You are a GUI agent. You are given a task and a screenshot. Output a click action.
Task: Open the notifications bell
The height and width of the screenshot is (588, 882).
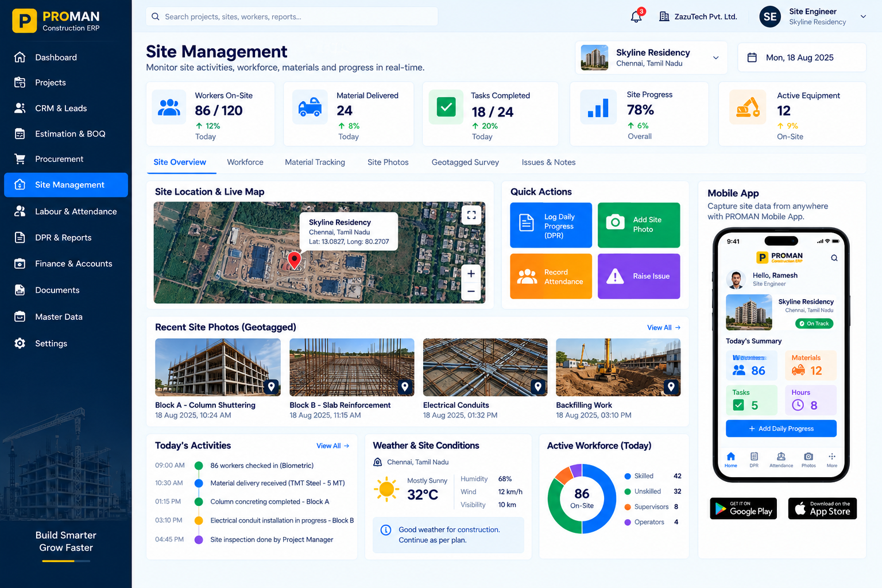636,16
